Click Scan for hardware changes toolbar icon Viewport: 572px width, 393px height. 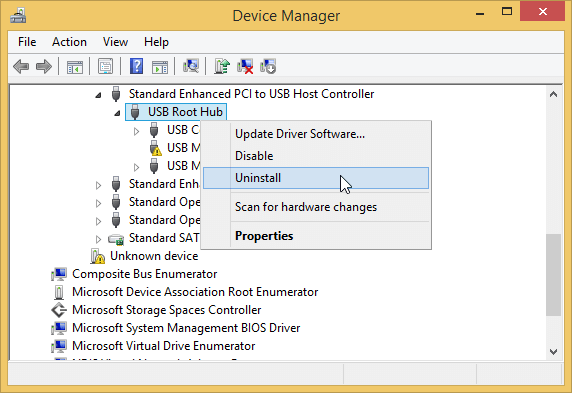191,66
